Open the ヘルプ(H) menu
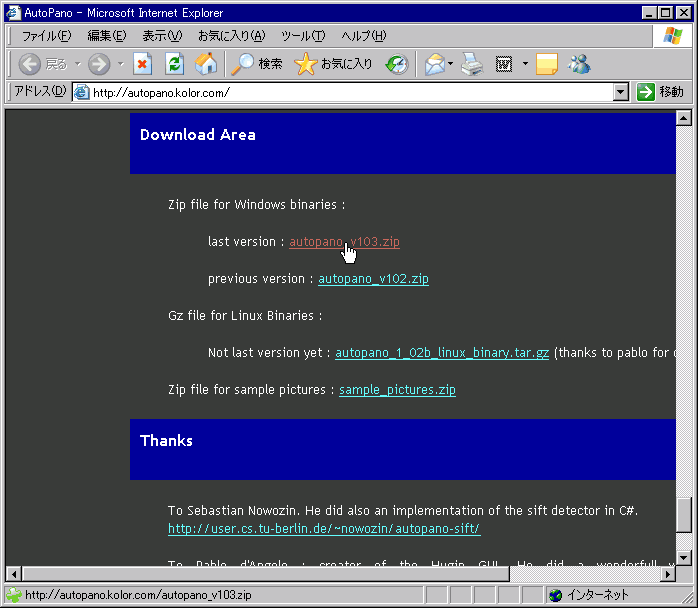This screenshot has width=698, height=608. pos(364,36)
